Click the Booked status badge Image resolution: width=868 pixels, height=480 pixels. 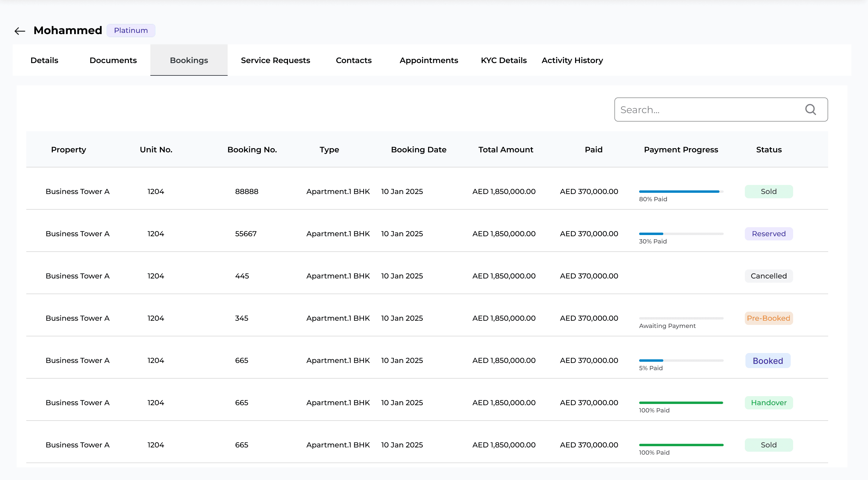point(768,361)
